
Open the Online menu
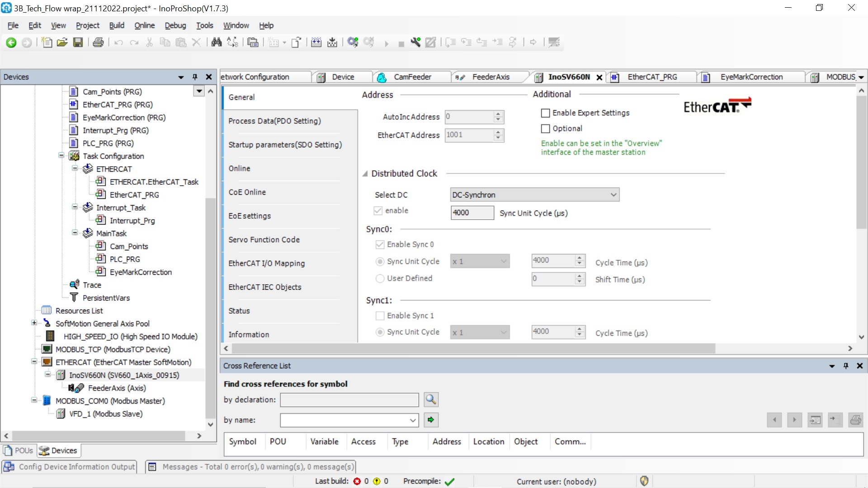144,25
